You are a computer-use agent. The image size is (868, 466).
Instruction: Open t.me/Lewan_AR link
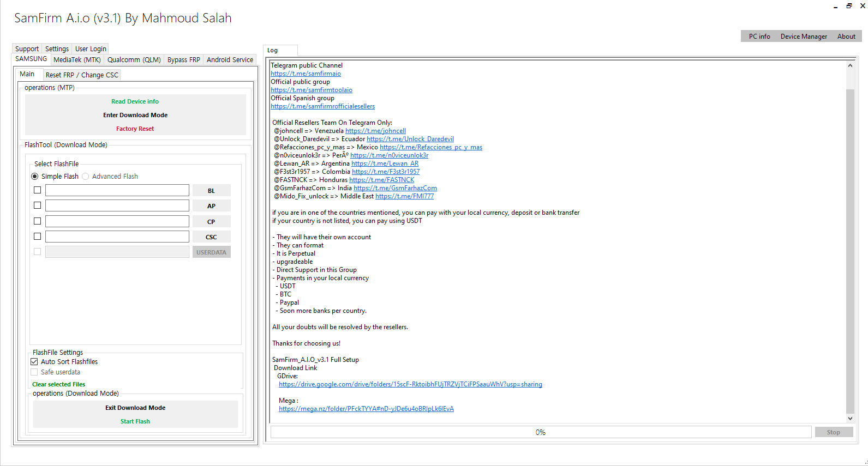pyautogui.click(x=385, y=164)
